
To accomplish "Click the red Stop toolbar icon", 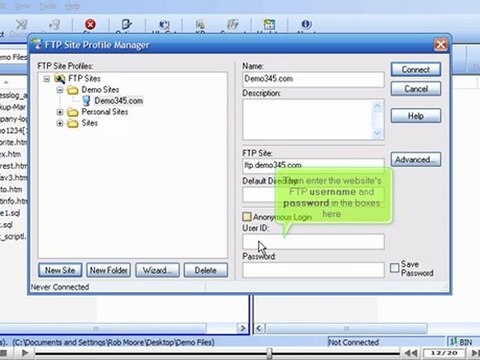I will coord(90,24).
